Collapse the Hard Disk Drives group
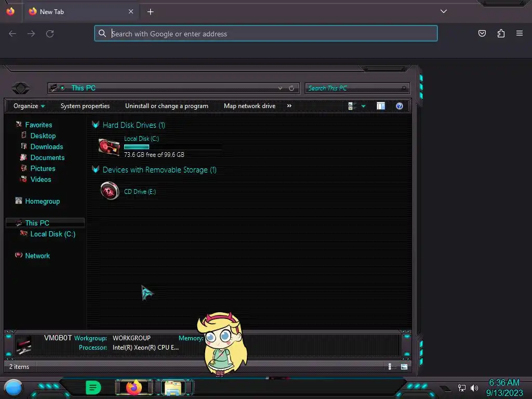Viewport: 532px width, 399px height. (x=96, y=125)
